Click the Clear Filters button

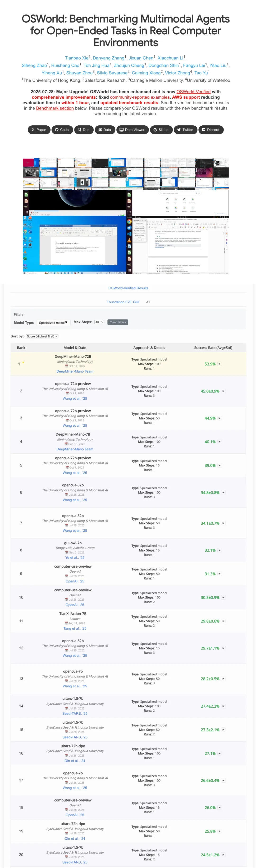(118, 322)
